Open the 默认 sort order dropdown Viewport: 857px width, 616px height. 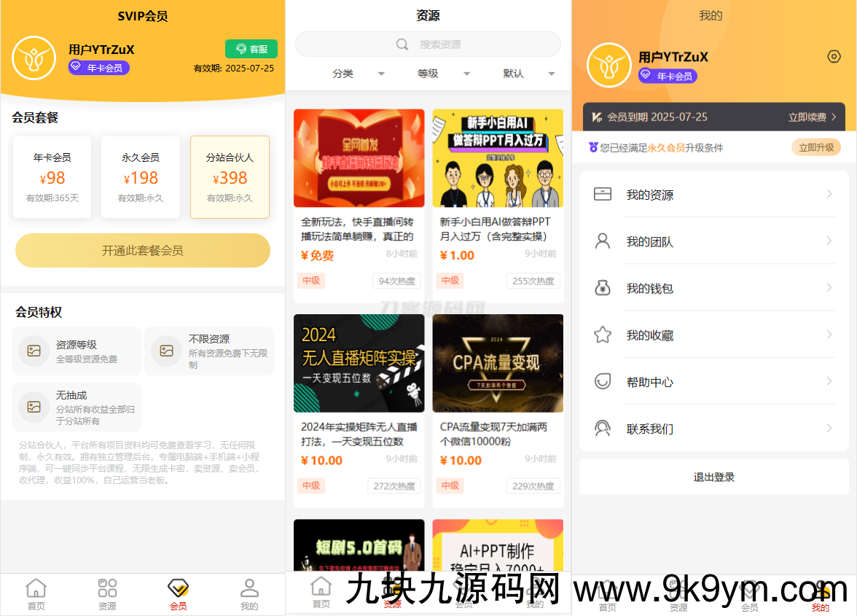point(528,74)
